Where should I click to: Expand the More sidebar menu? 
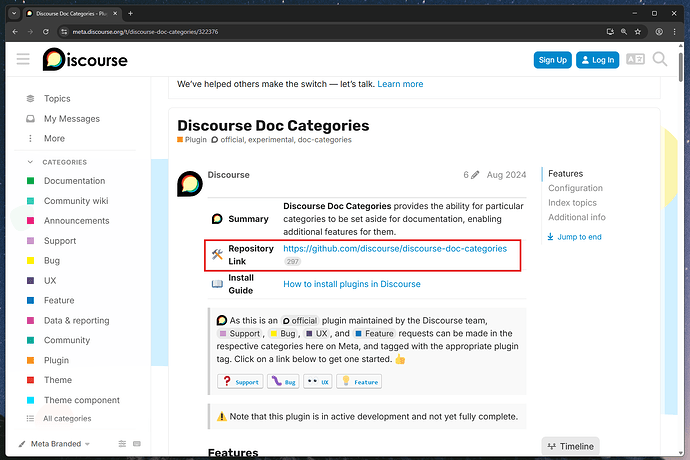click(54, 138)
